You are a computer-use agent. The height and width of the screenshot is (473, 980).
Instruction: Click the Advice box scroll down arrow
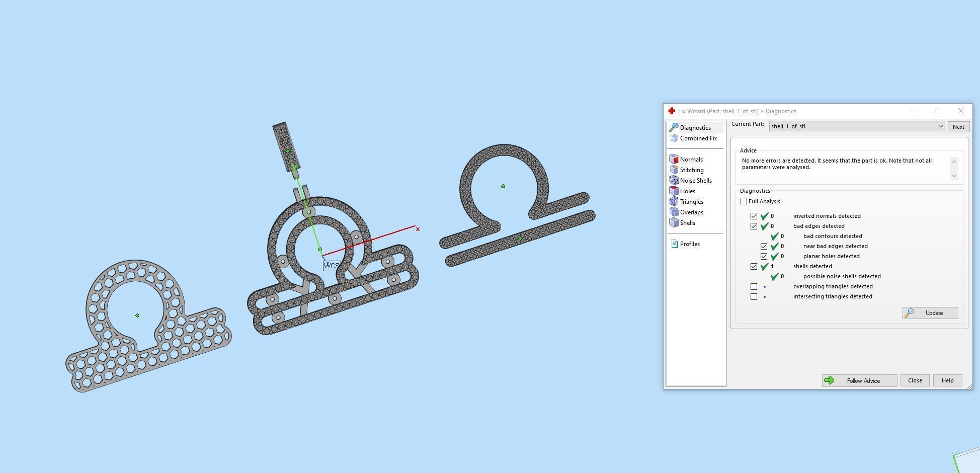click(954, 176)
